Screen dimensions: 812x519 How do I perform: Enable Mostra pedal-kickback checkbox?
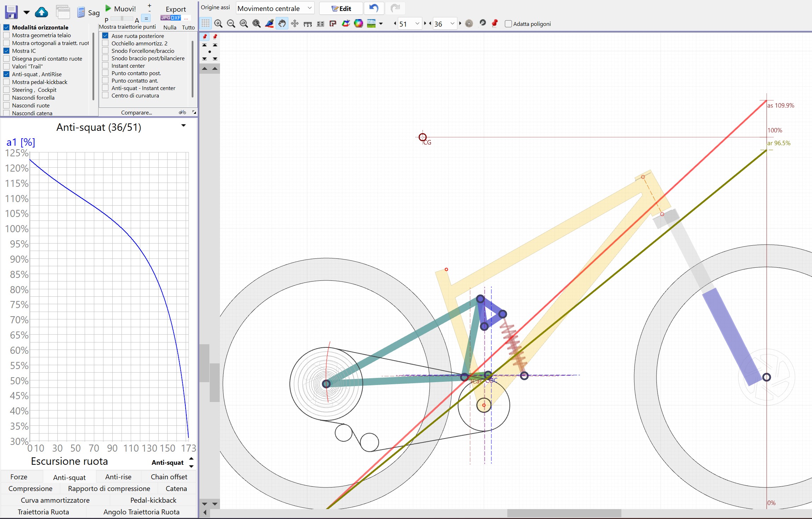click(6, 82)
